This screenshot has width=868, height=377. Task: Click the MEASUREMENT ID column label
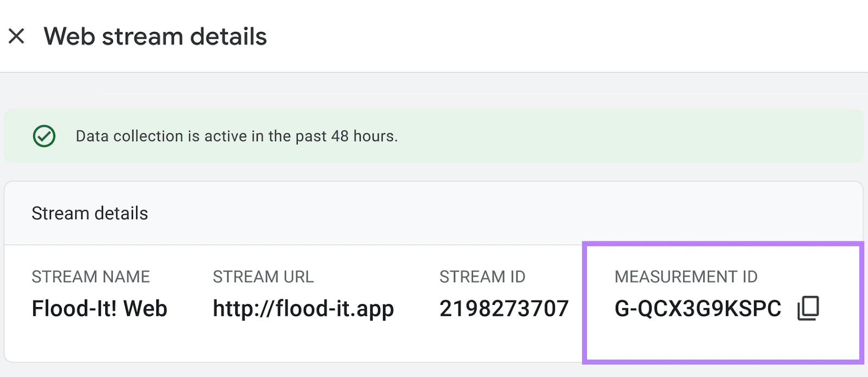click(x=686, y=277)
